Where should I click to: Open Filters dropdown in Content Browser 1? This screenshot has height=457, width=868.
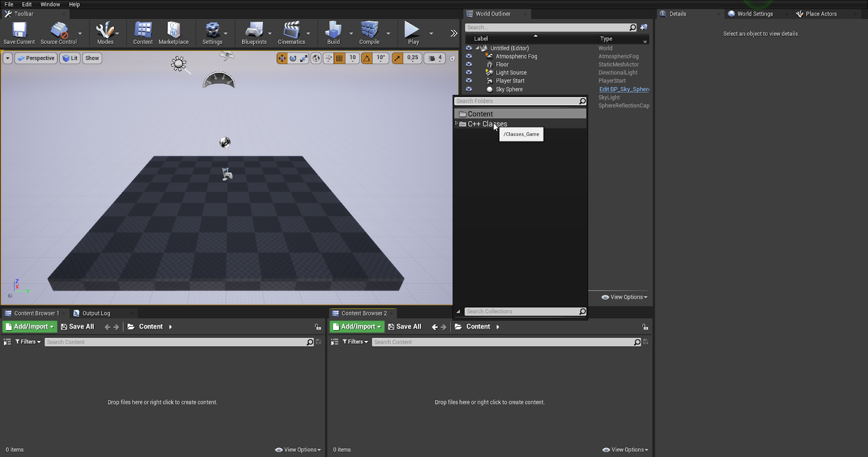point(28,342)
